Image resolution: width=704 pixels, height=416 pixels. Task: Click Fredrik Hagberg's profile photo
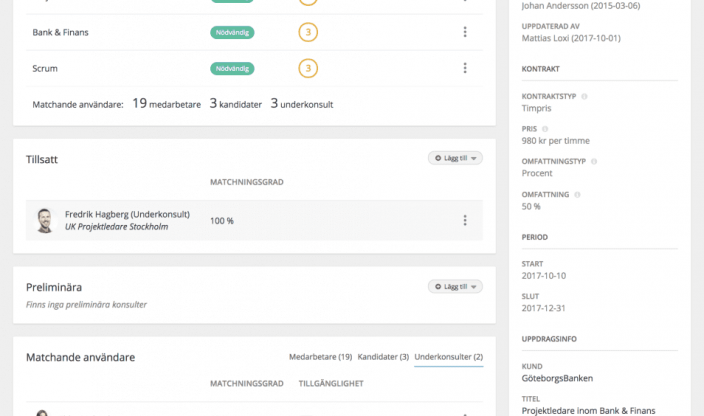(44, 221)
